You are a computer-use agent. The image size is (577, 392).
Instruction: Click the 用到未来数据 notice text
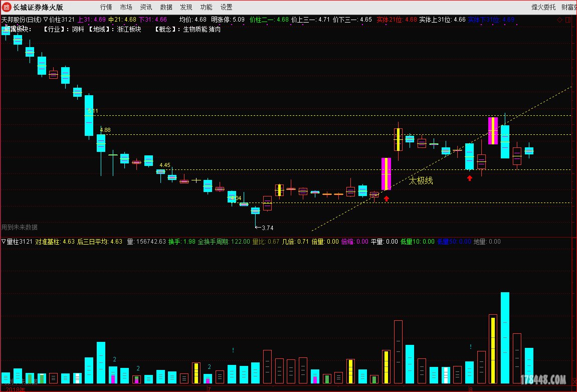[19, 227]
